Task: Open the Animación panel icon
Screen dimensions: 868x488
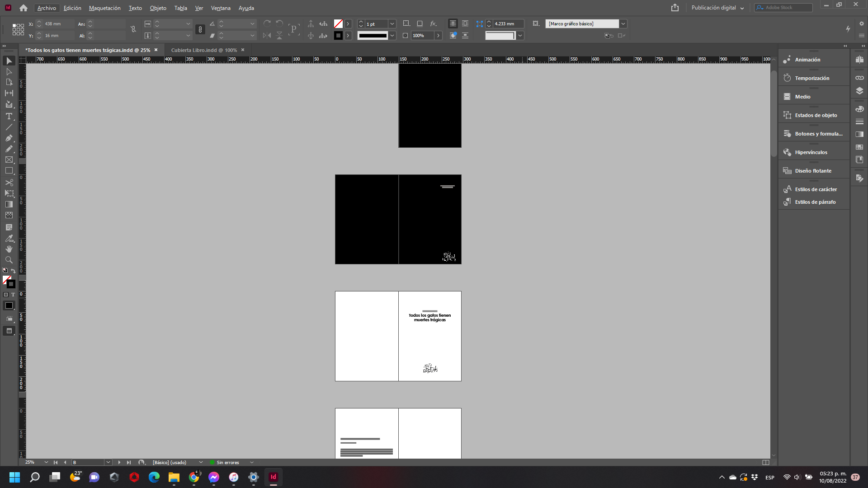Action: 787,60
